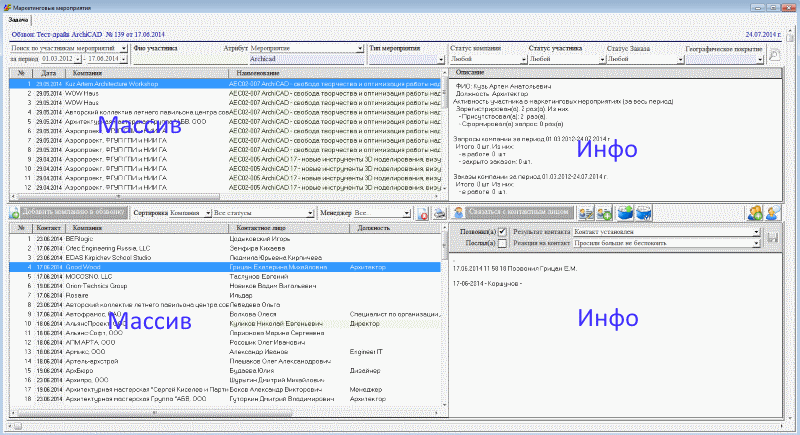Click the blue database icon with checkmark
Screen dimensions: 800x435
tap(645, 213)
